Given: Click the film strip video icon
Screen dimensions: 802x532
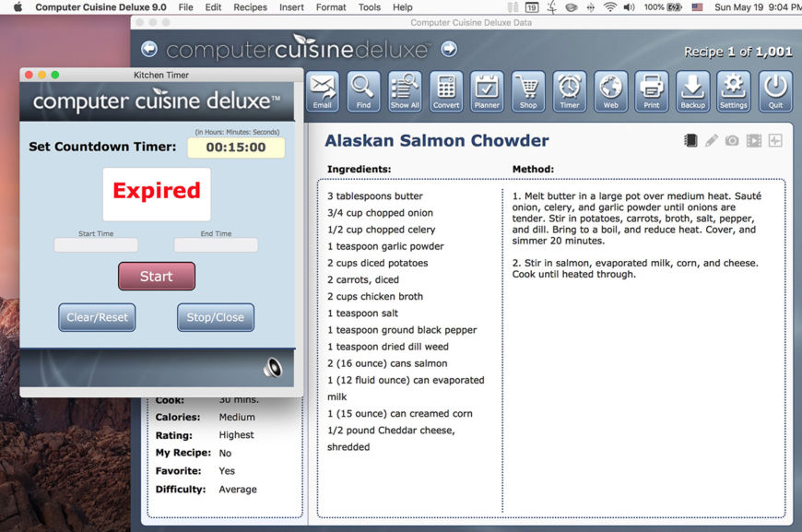Looking at the screenshot, I should [754, 140].
